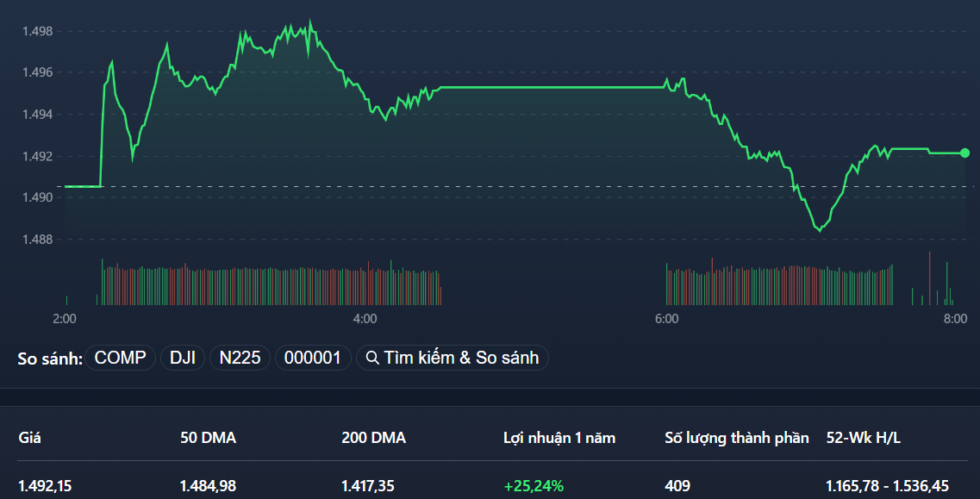980x499 pixels.
Task: Click the 8:00 axis time label
Action: tap(954, 318)
